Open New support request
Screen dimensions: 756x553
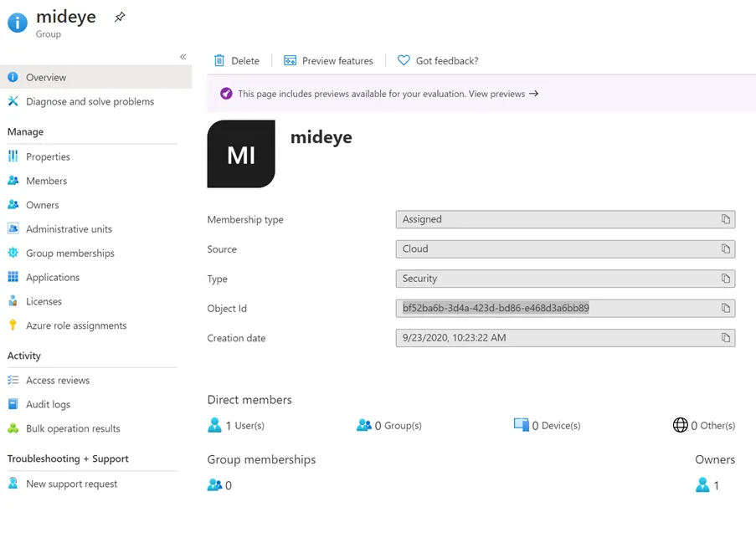point(71,483)
